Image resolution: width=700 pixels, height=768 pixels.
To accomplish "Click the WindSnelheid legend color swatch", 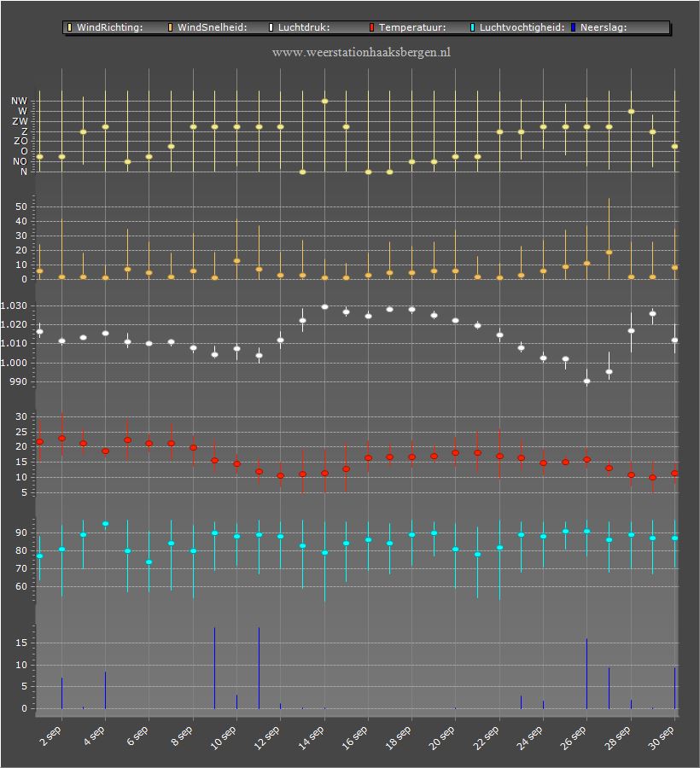I will (x=170, y=27).
